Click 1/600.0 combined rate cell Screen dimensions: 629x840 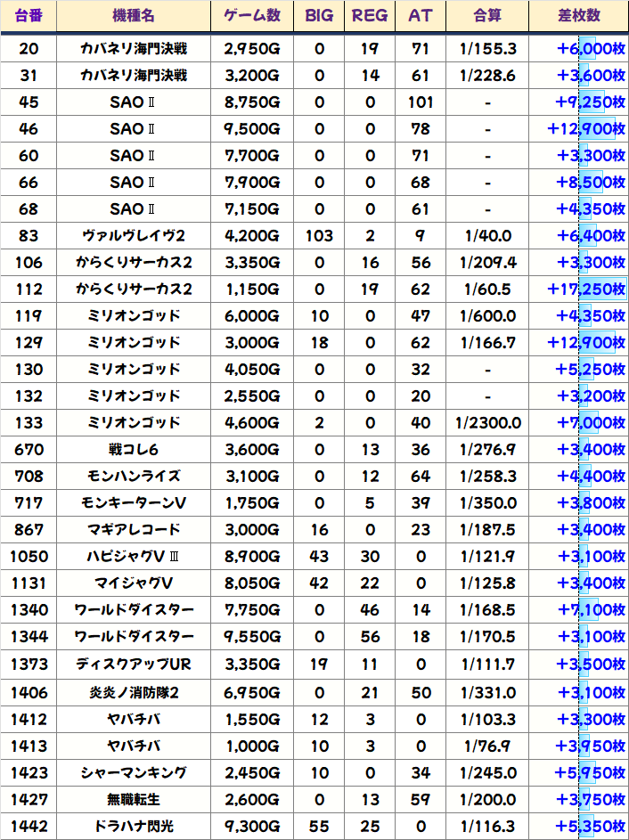point(487,316)
